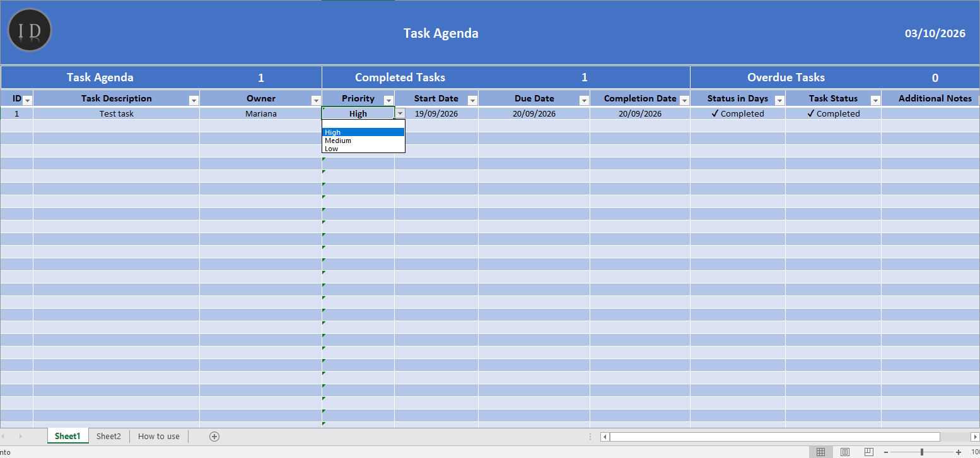Go to the previous sheet with the left arrow
Image resolution: width=980 pixels, height=458 pixels.
[x=3, y=437]
